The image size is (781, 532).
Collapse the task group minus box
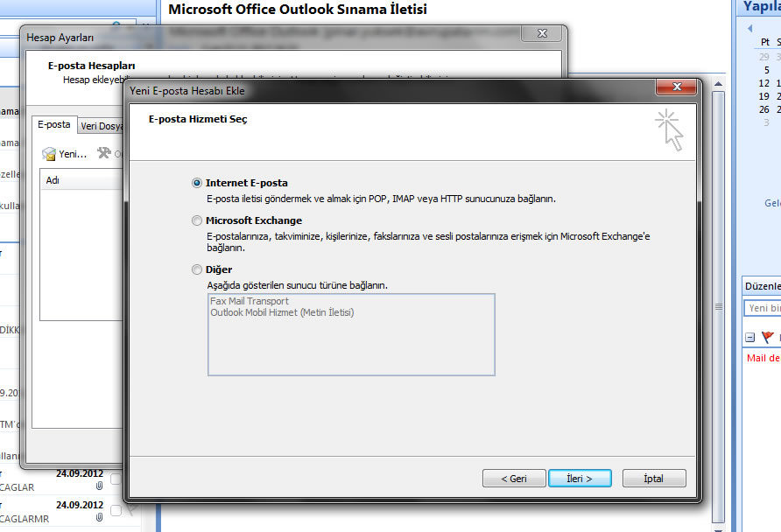[x=750, y=337]
